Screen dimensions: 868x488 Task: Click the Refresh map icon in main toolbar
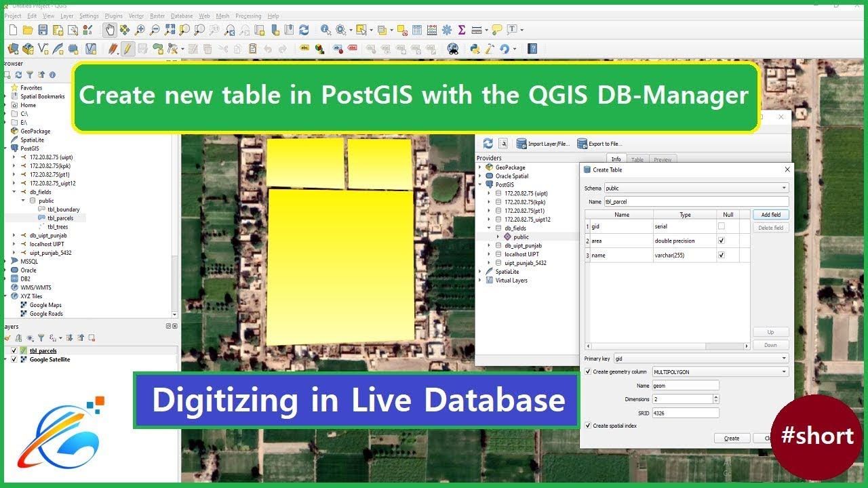pos(304,30)
